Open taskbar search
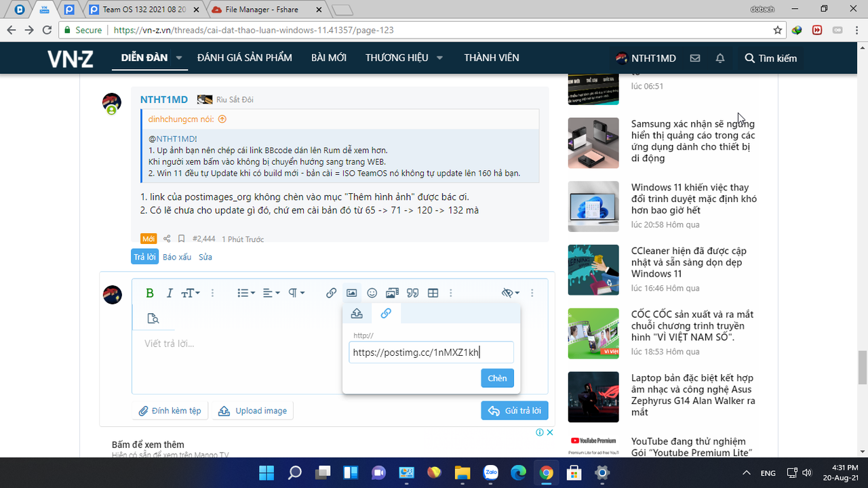This screenshot has height=488, width=868. point(295,472)
